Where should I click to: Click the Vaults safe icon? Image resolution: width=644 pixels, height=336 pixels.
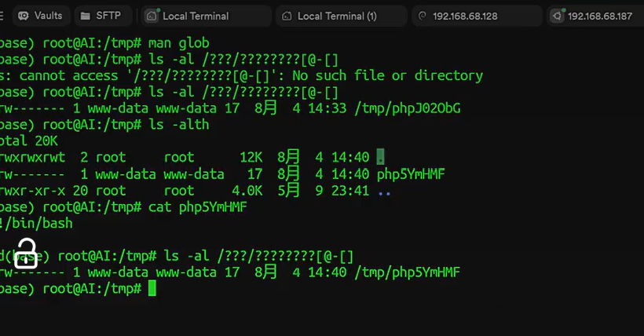(x=24, y=16)
